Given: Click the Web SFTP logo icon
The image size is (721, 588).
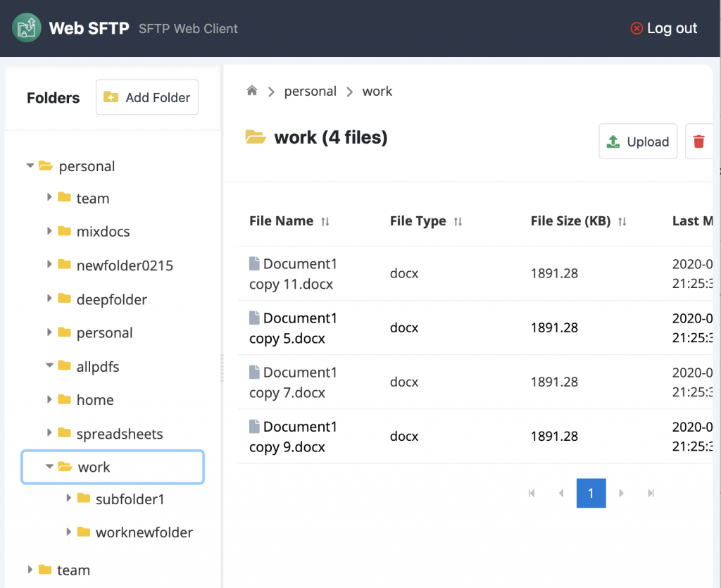Looking at the screenshot, I should point(25,27).
